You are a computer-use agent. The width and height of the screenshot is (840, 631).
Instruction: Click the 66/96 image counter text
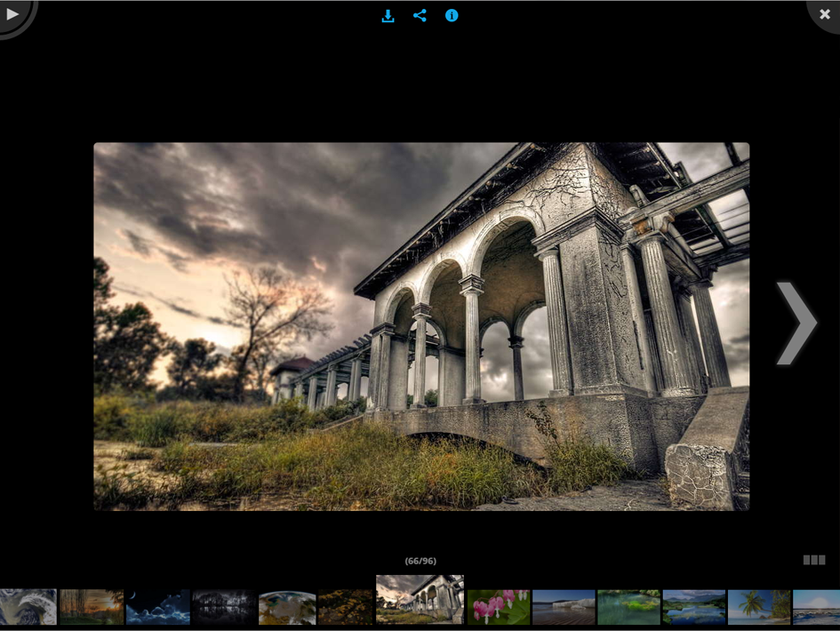click(x=420, y=561)
